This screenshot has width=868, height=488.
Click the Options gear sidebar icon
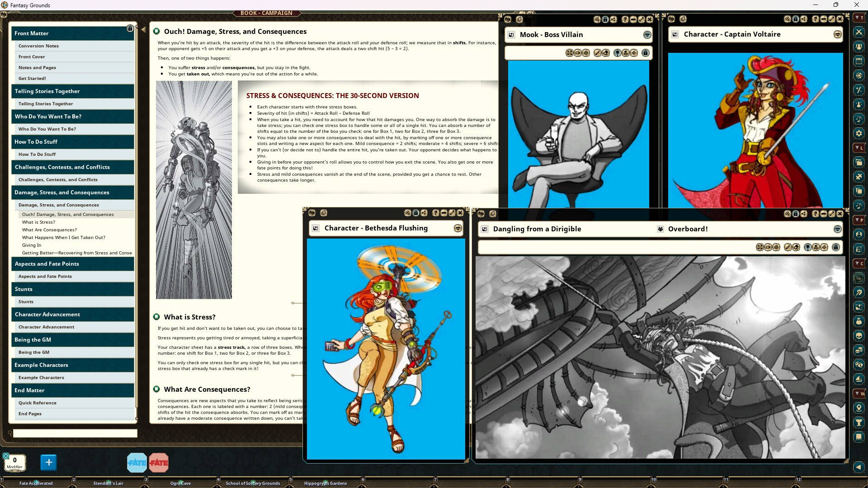[859, 133]
